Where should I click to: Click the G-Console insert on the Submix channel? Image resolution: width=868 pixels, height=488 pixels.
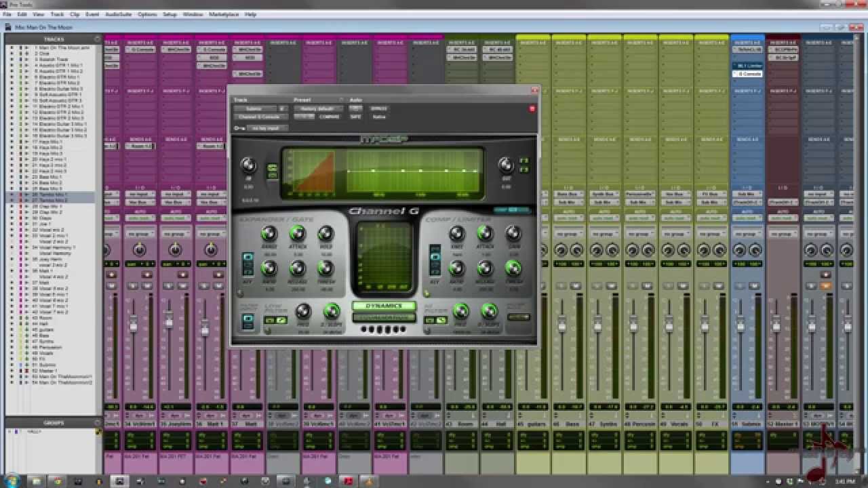[748, 73]
